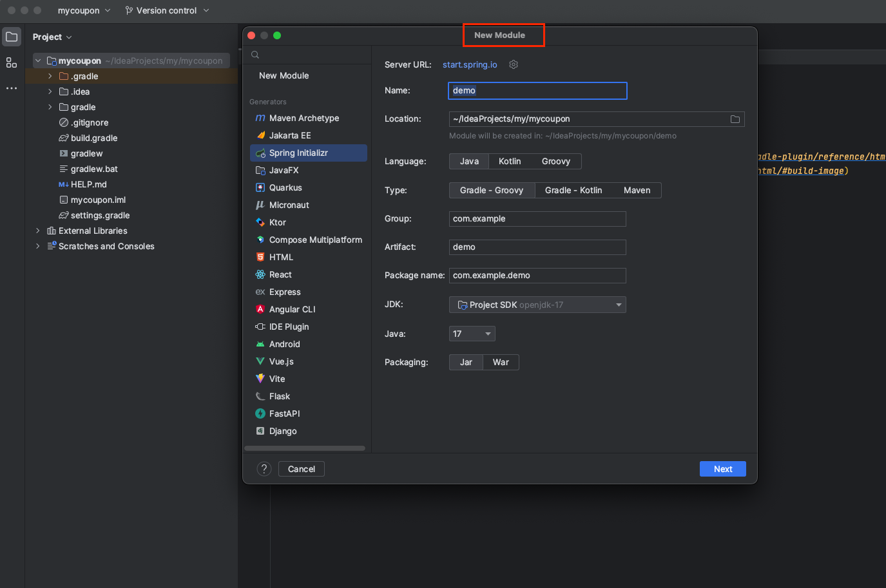Open the JDK Project SDK dropdown
Screen dimensions: 886x588
(x=537, y=305)
